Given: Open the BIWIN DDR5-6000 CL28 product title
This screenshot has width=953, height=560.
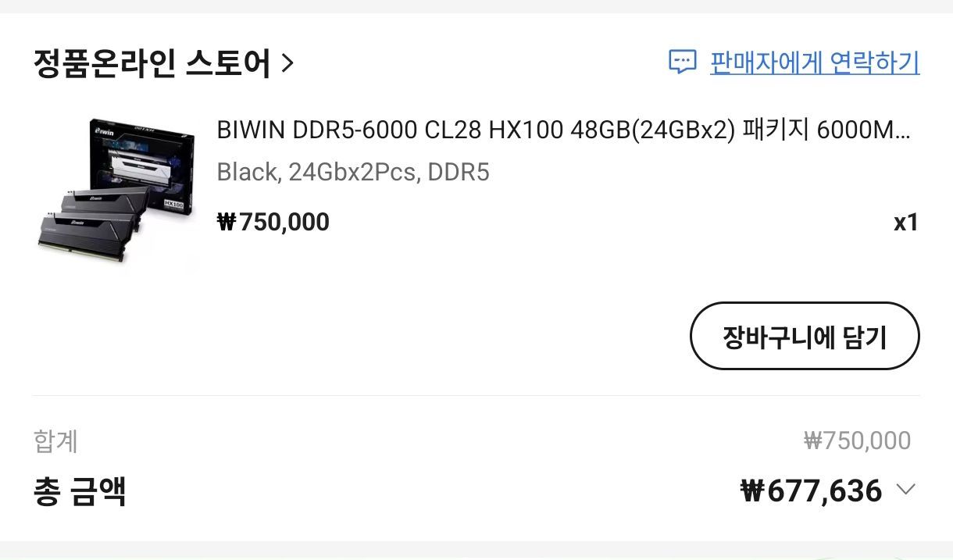Looking at the screenshot, I should [x=562, y=130].
